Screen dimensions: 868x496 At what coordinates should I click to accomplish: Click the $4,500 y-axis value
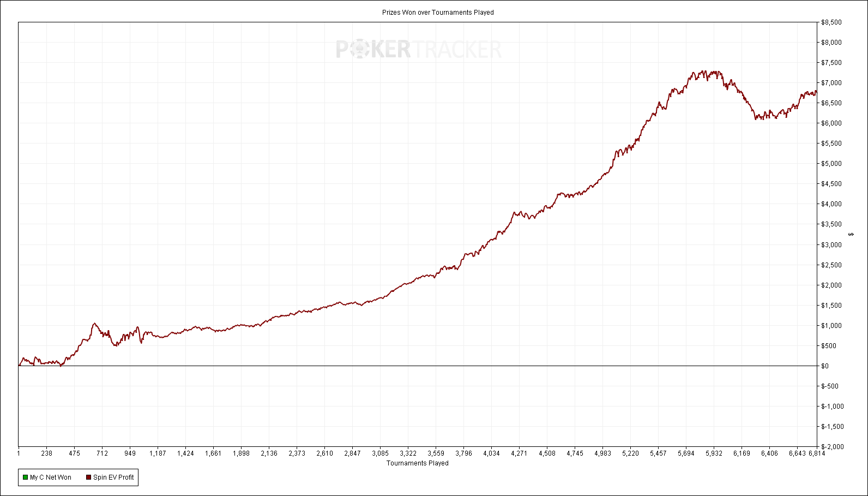click(831, 184)
